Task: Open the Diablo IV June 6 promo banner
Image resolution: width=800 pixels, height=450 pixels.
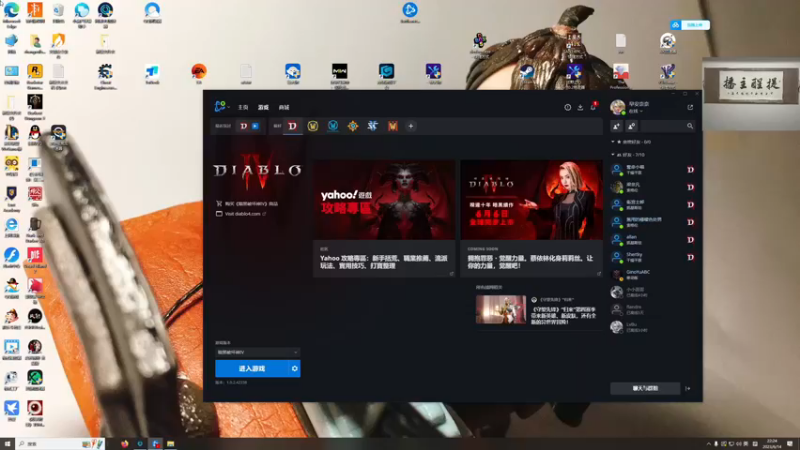Action: coord(532,200)
